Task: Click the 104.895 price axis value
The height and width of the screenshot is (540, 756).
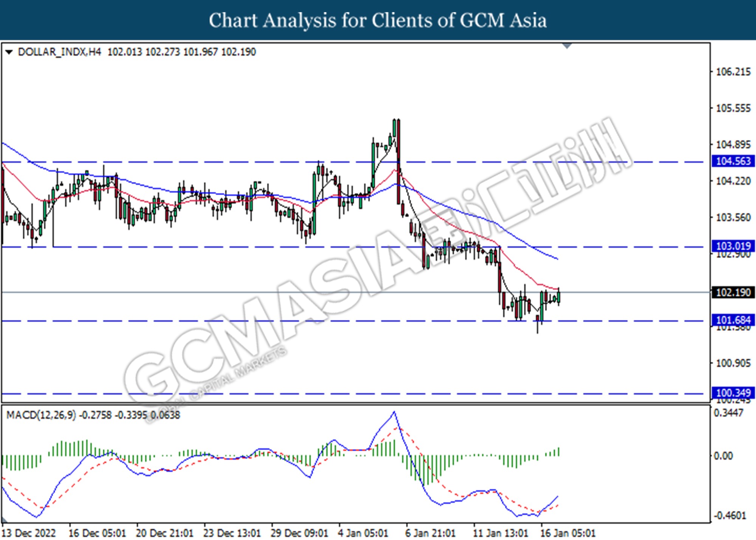Action: click(x=733, y=144)
